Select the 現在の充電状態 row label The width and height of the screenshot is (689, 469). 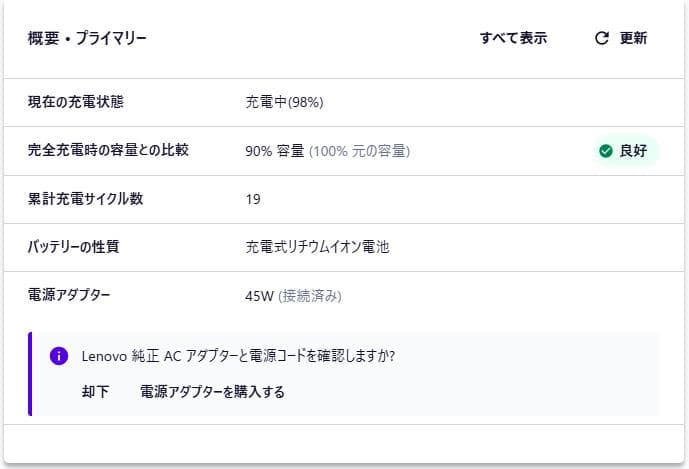click(x=76, y=102)
